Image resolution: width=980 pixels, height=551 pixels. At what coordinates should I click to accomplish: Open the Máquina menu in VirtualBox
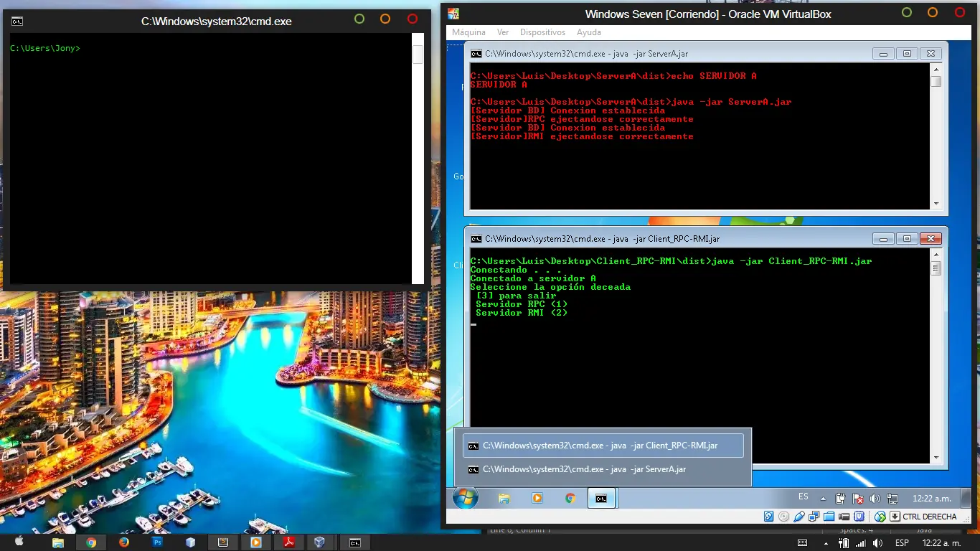468,32
